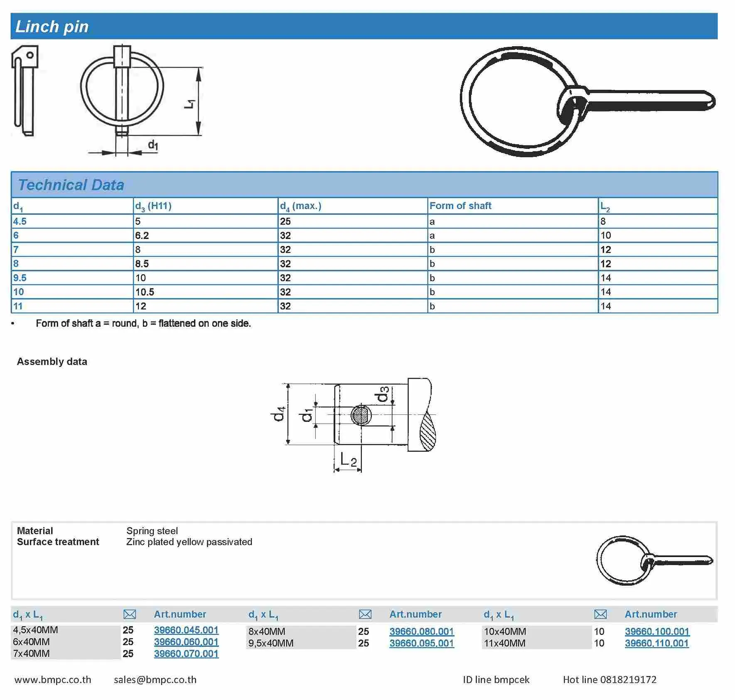
Task: Open article number 39660.095.001
Action: [x=422, y=643]
